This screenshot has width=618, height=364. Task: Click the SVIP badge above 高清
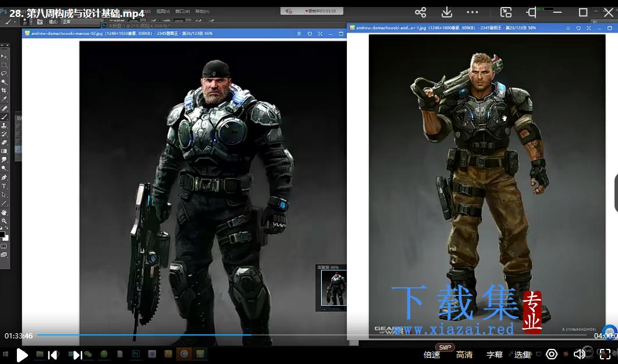coord(445,347)
